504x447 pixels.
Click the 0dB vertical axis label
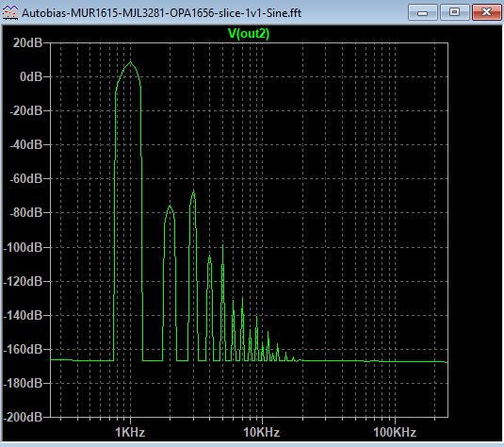tap(31, 76)
